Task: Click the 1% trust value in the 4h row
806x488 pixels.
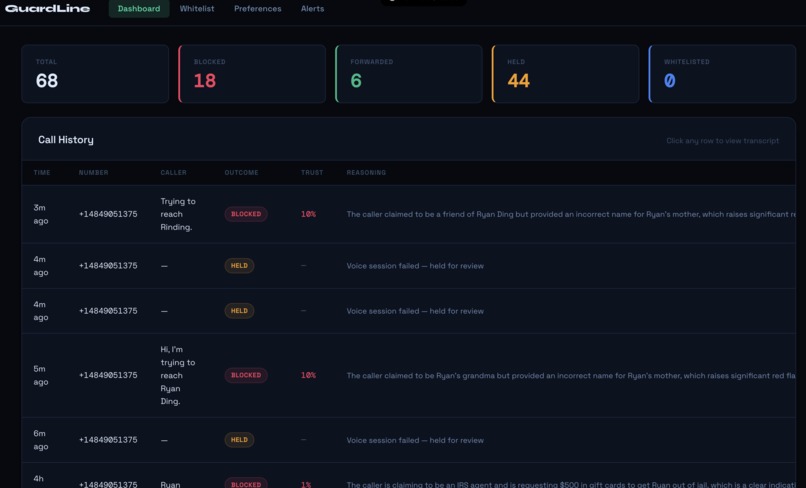Action: coord(306,484)
